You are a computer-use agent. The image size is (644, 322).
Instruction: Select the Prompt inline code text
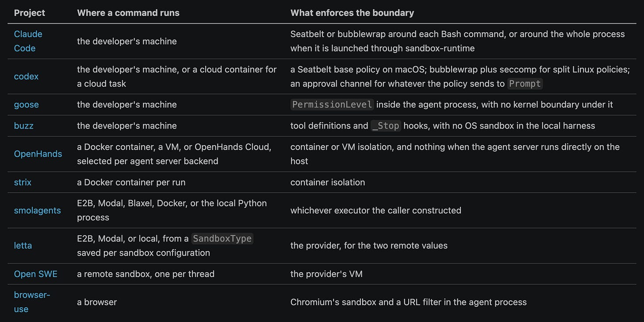pos(525,84)
